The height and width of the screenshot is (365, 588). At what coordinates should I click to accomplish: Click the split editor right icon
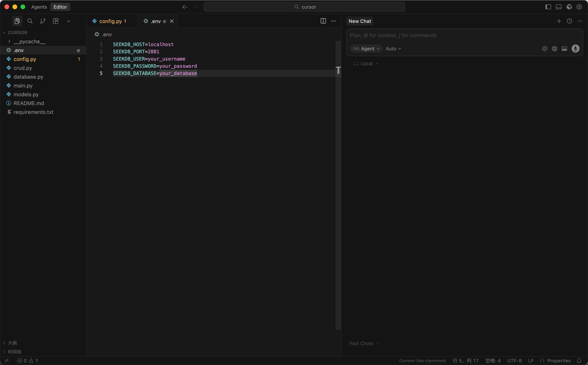click(323, 21)
